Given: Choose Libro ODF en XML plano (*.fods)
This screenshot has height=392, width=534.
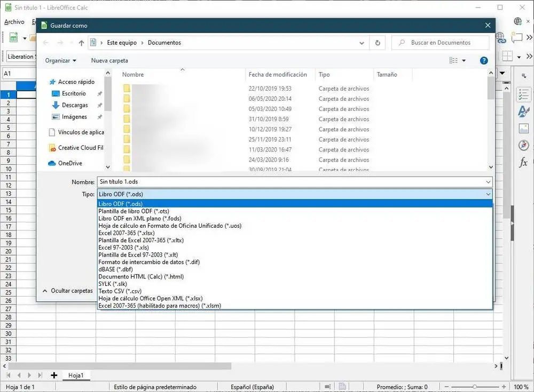Looking at the screenshot, I should tap(295, 219).
